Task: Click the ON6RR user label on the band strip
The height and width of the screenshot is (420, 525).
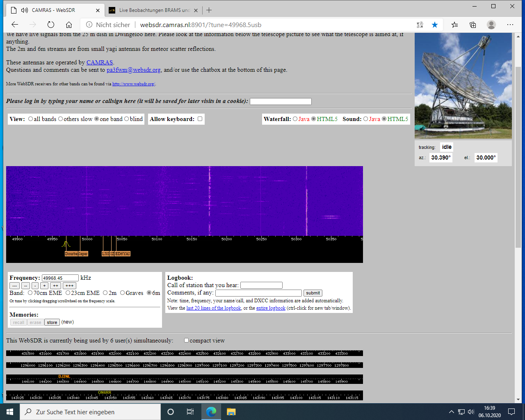Action: [x=105, y=393]
